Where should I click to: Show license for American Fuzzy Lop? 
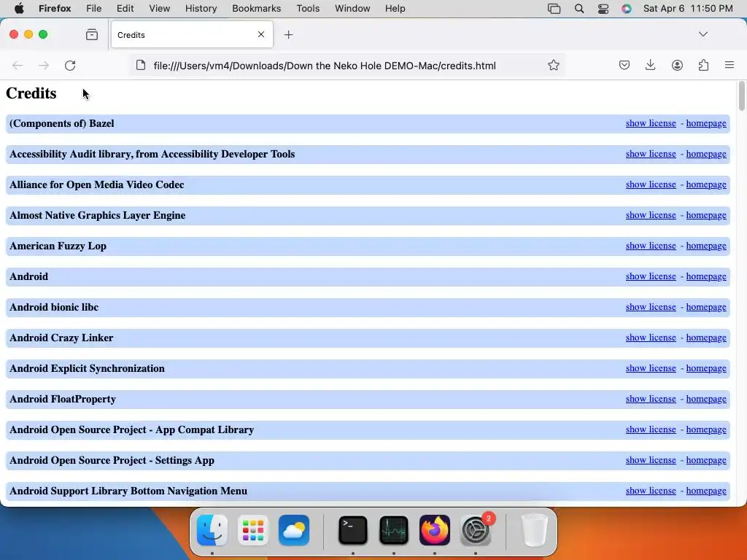point(651,246)
